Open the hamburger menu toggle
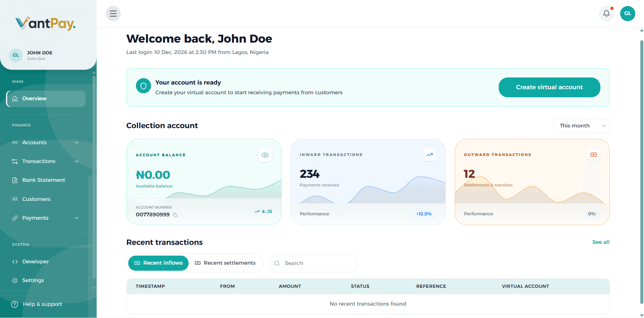Image resolution: width=644 pixels, height=318 pixels. tap(113, 13)
